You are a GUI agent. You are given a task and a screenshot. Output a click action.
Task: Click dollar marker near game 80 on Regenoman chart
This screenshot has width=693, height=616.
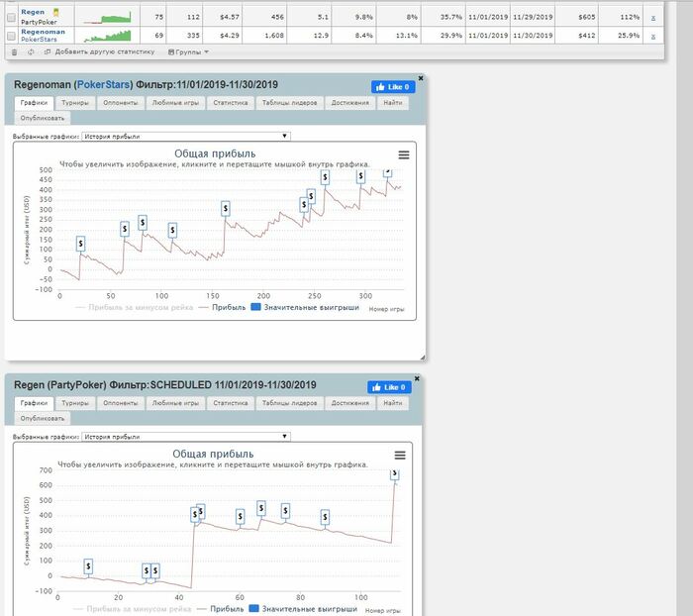[x=143, y=223]
